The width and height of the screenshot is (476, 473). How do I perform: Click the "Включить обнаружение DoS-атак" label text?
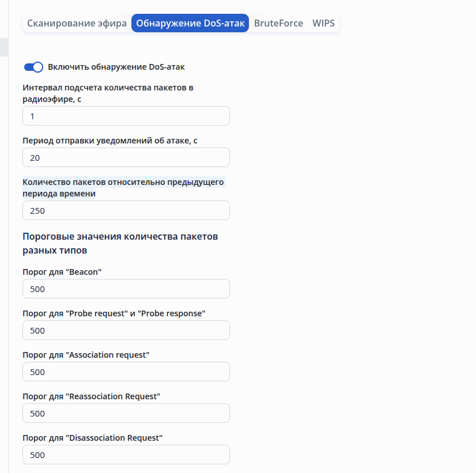click(x=116, y=67)
